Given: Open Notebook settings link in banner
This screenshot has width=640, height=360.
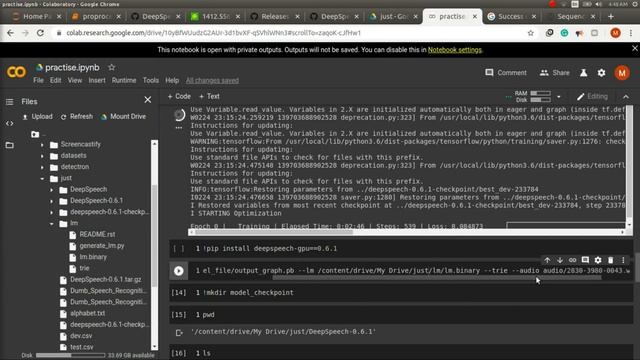Looking at the screenshot, I should tap(455, 50).
